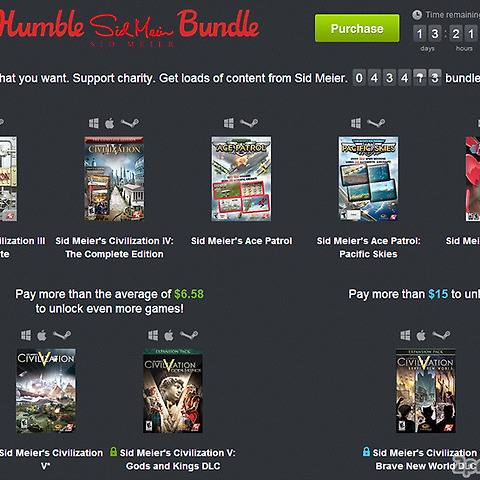Click the clock icon next to Time remaining

click(417, 15)
